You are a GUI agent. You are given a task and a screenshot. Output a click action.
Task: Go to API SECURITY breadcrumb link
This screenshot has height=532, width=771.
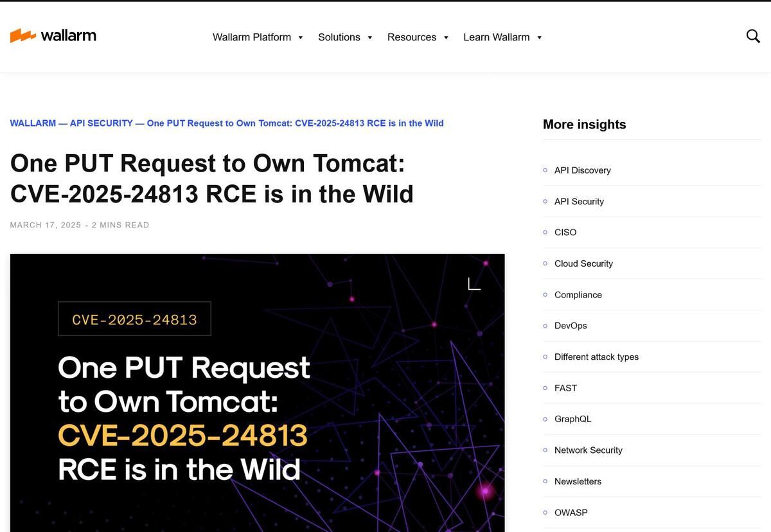coord(102,123)
